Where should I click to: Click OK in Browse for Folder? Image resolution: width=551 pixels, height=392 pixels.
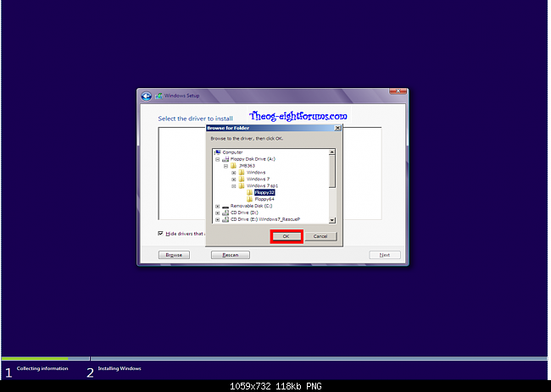point(286,236)
